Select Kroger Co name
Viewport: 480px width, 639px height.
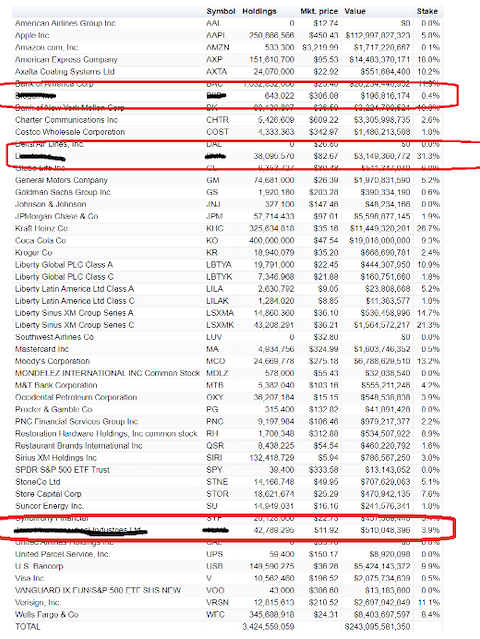33,253
